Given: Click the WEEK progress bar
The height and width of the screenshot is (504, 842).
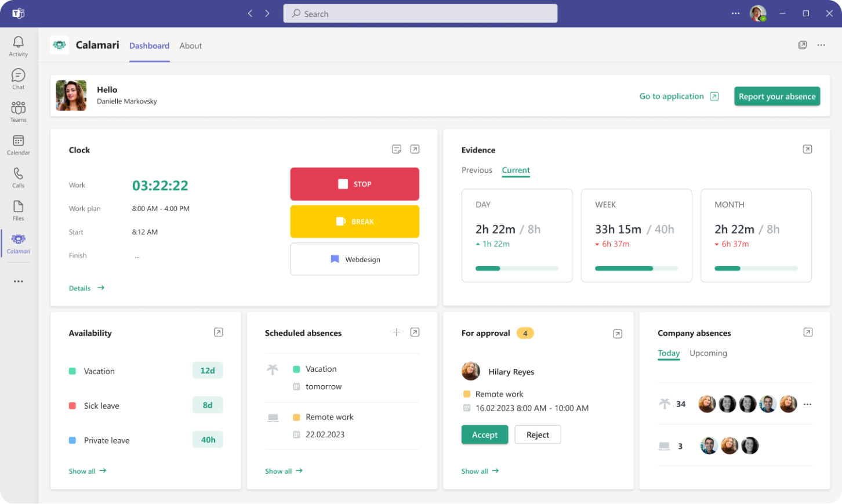Looking at the screenshot, I should coord(637,269).
